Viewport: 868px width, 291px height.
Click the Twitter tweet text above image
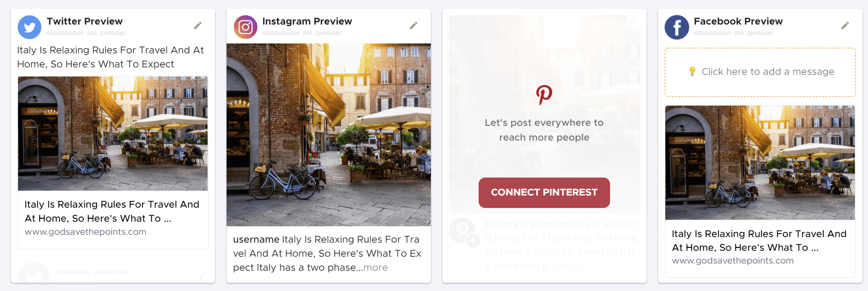(110, 57)
